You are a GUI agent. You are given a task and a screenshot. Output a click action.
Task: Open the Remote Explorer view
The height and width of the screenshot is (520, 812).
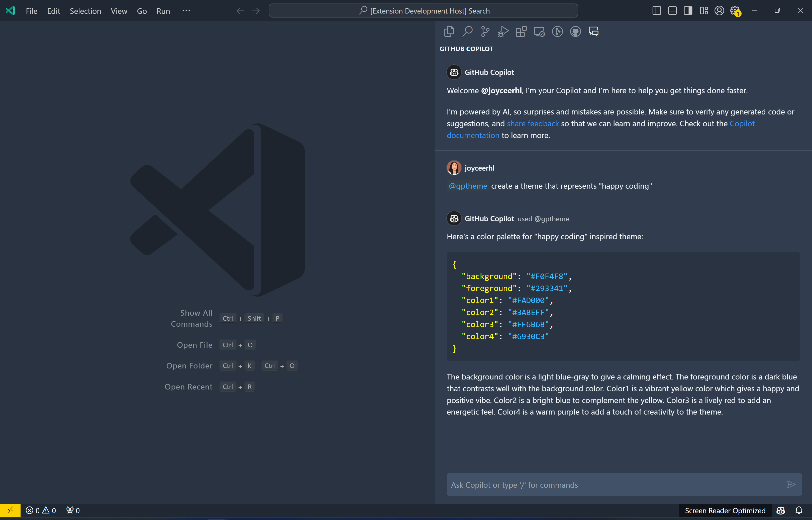pos(539,31)
